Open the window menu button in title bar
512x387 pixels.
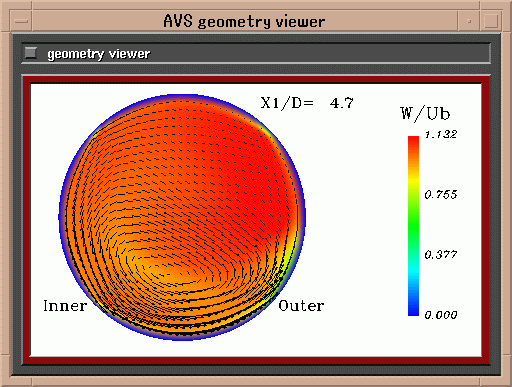click(22, 21)
